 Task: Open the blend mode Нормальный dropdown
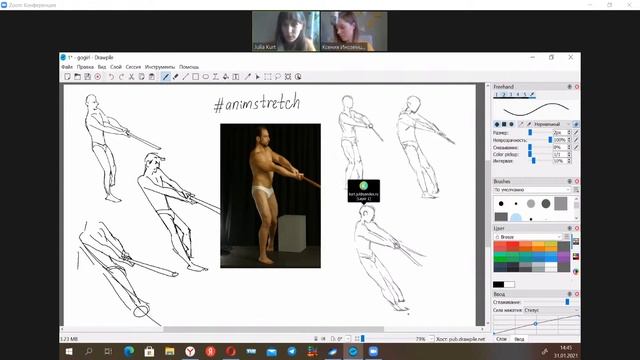pos(552,124)
